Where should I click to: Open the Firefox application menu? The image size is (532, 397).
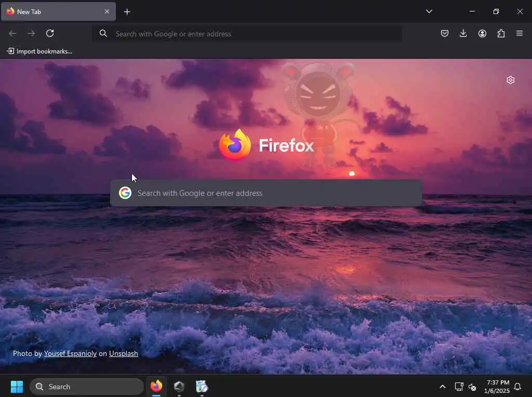tap(520, 33)
